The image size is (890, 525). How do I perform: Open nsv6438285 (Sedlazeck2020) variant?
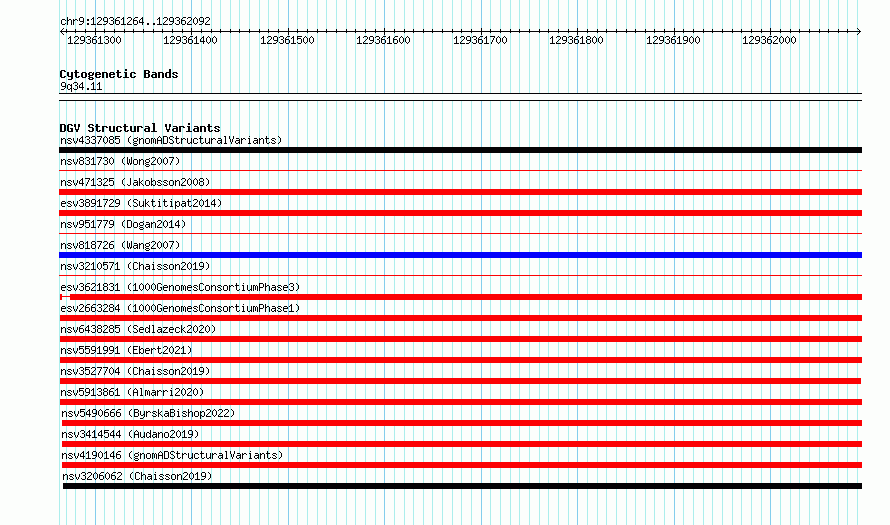[138, 329]
